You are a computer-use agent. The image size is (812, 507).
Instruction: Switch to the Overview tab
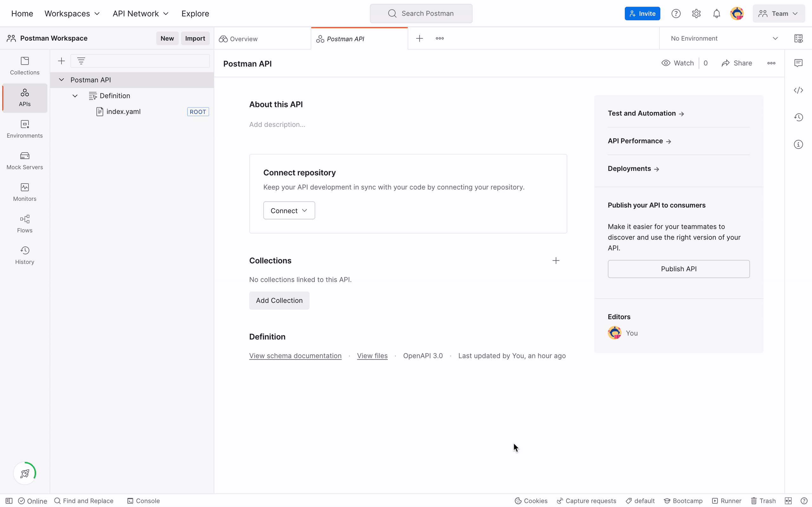coord(262,39)
